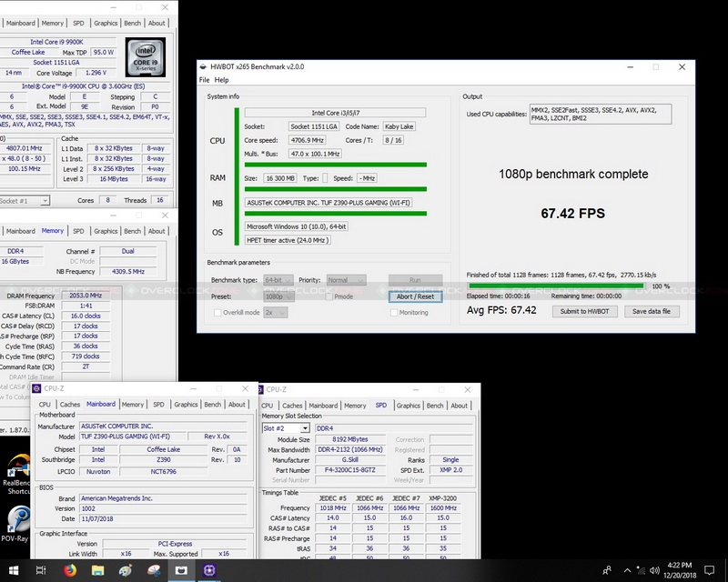Close the CPU-Z Mainboard window
Viewport: 728px width, 582px height.
click(x=245, y=388)
